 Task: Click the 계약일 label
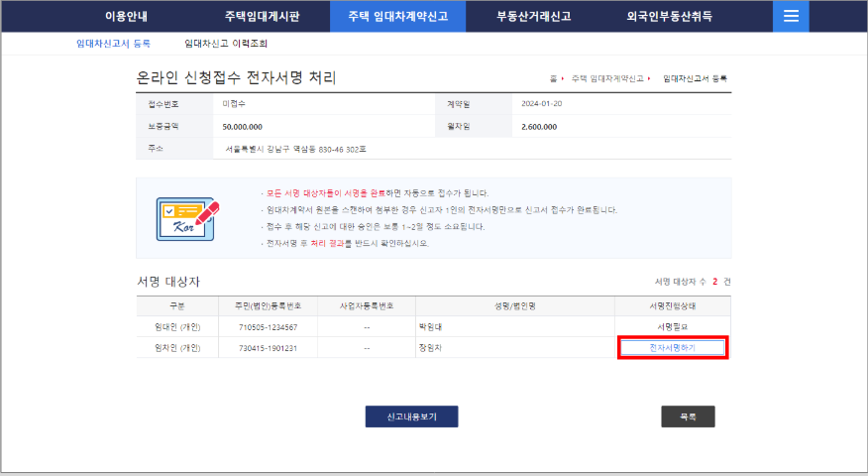pyautogui.click(x=459, y=104)
